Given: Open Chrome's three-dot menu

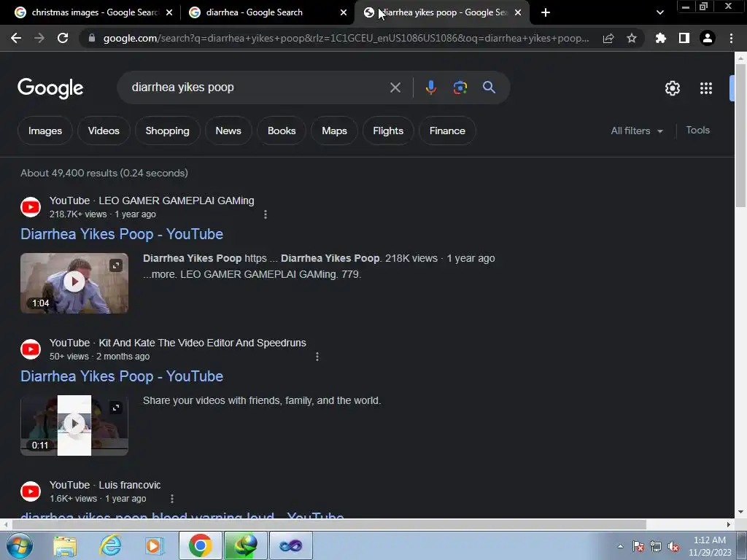Looking at the screenshot, I should click(x=731, y=39).
